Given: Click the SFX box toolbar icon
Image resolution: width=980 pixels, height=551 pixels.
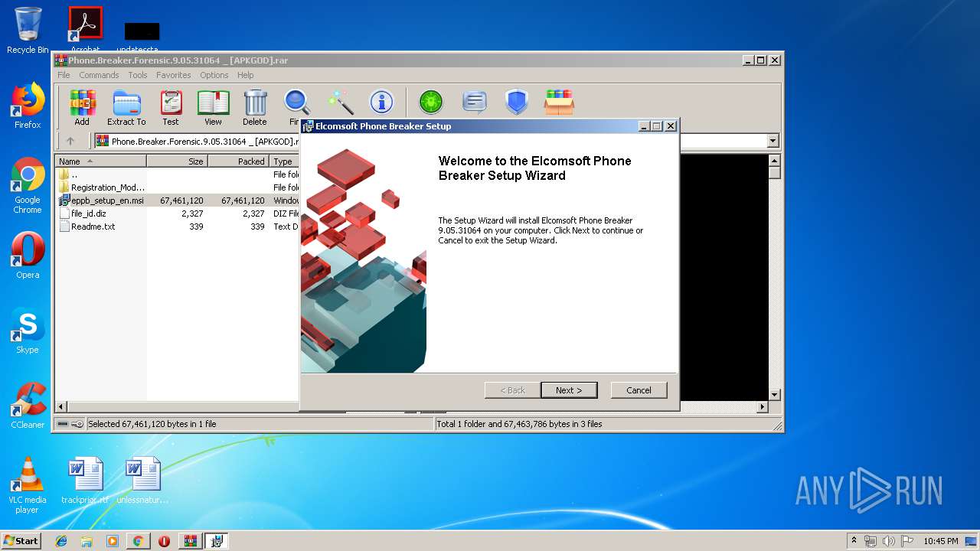Looking at the screenshot, I should (559, 102).
